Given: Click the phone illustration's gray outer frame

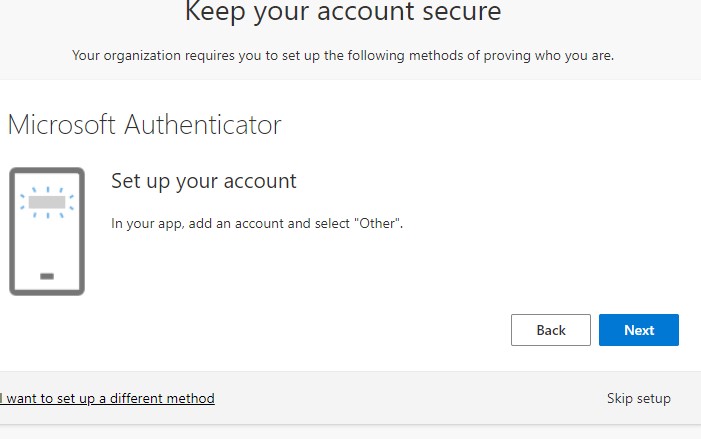Looking at the screenshot, I should point(12,231).
